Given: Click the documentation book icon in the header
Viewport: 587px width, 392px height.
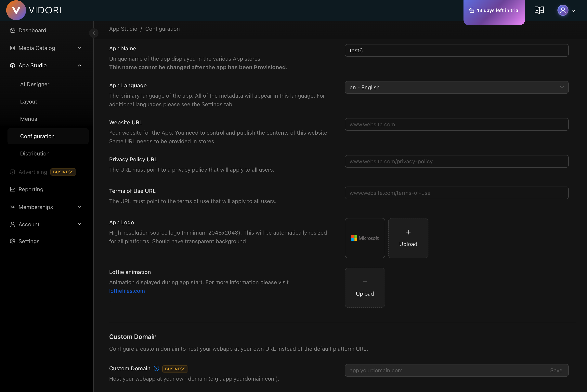Looking at the screenshot, I should click(539, 10).
